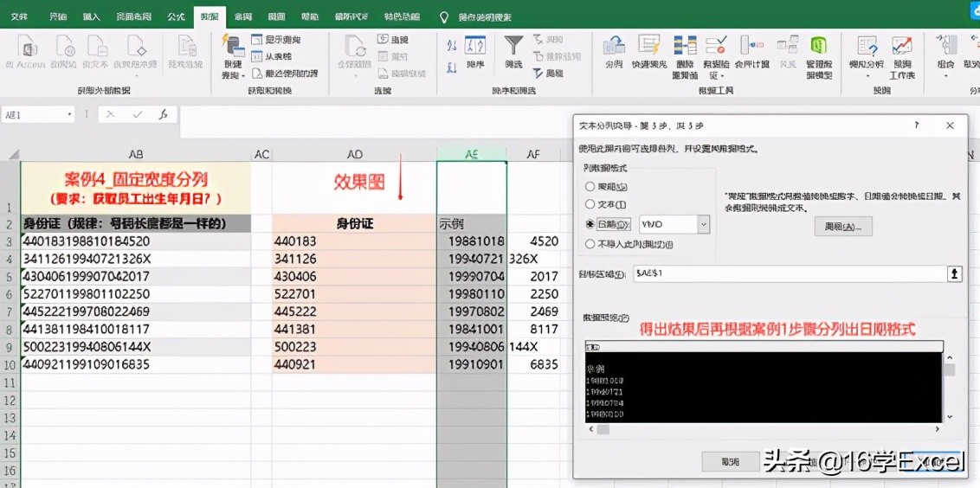Click the Manage Data Model icon
Image resolution: width=980 pixels, height=488 pixels.
coord(819,46)
